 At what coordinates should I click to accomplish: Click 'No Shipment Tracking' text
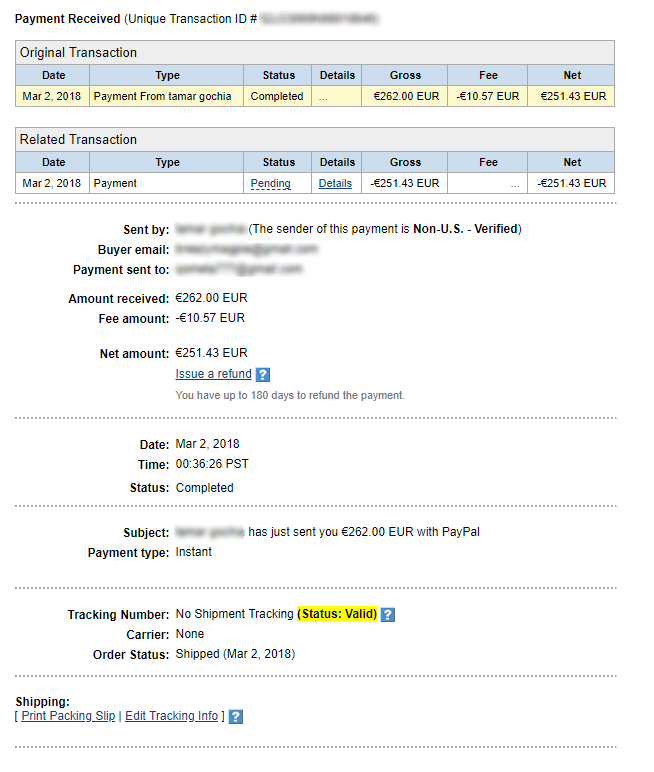point(234,614)
